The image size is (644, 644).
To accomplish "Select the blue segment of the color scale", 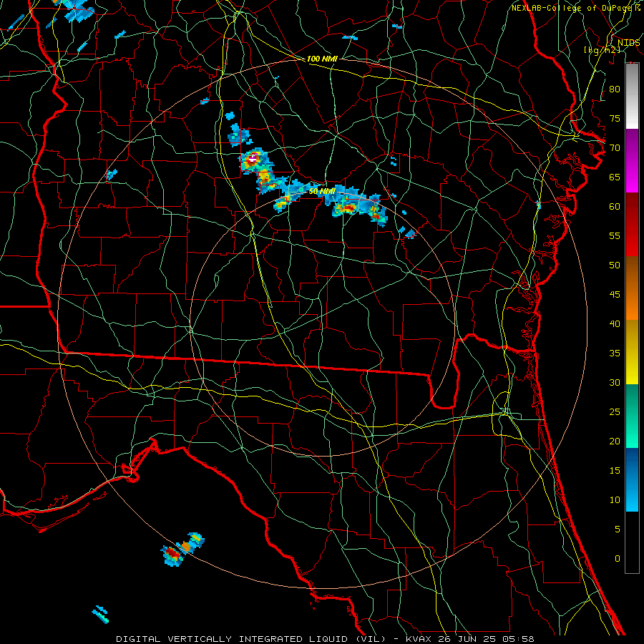I will [x=632, y=479].
